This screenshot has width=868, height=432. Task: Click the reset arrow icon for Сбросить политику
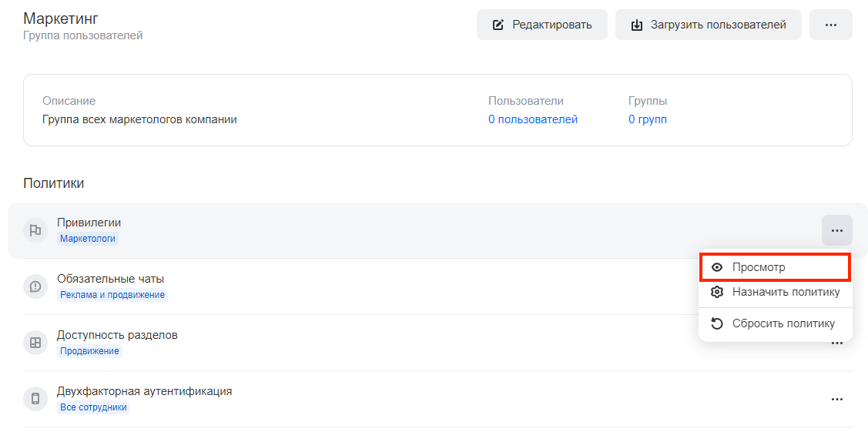717,323
